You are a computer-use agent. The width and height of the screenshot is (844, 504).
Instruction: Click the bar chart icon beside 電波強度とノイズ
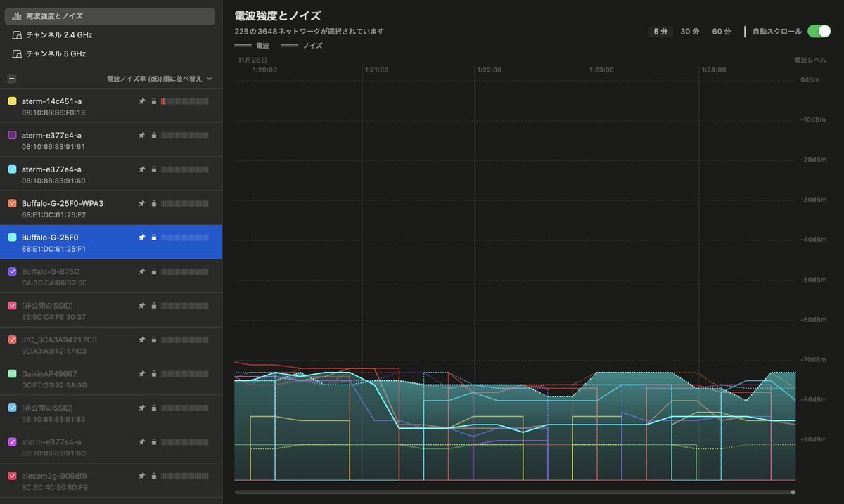coord(17,16)
